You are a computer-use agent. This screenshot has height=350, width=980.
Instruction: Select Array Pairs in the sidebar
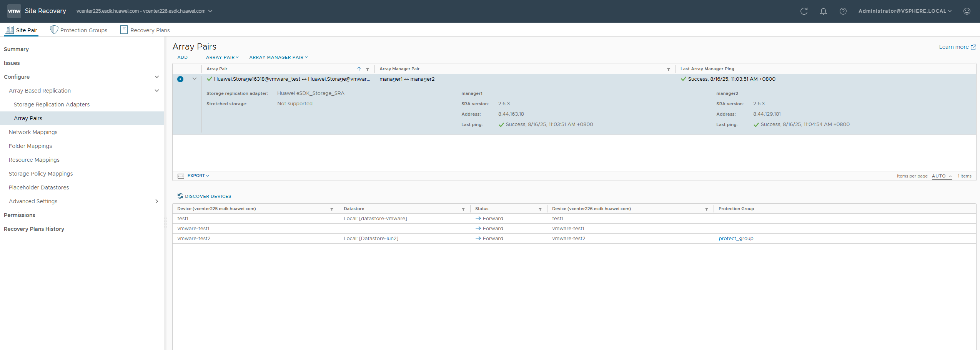pos(82,118)
